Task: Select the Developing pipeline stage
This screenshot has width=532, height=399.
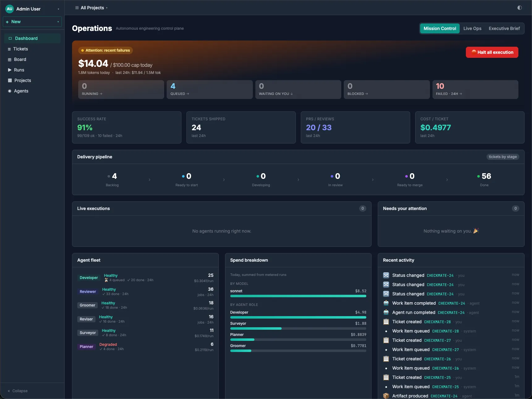Action: (x=261, y=179)
